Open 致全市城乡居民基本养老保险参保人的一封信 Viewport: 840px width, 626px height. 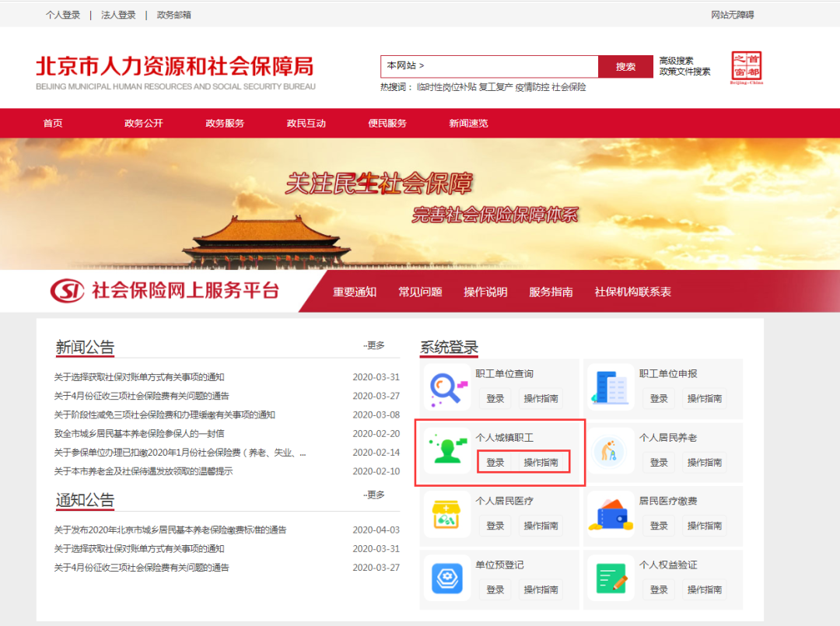click(138, 433)
